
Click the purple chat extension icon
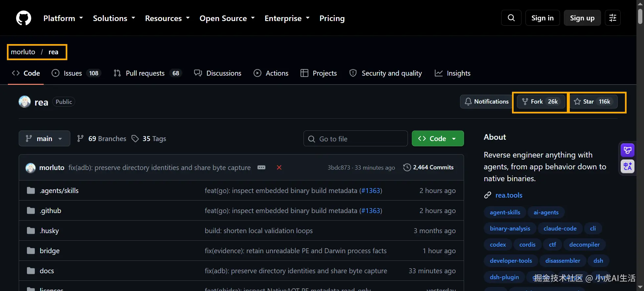(x=628, y=151)
